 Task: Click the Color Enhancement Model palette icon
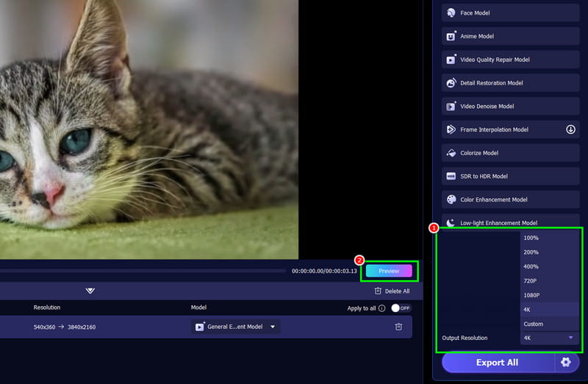pyautogui.click(x=451, y=199)
